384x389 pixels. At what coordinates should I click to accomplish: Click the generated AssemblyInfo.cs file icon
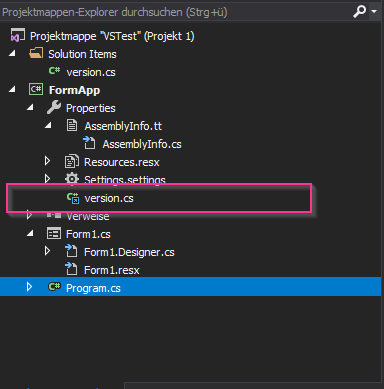click(x=90, y=143)
